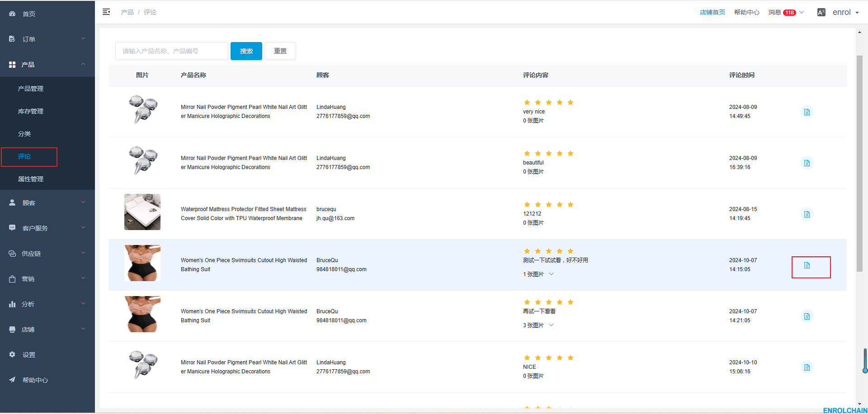This screenshot has height=414, width=868.
Task: Open the detail icon for the 再试一下看看 review
Action: pyautogui.click(x=807, y=316)
